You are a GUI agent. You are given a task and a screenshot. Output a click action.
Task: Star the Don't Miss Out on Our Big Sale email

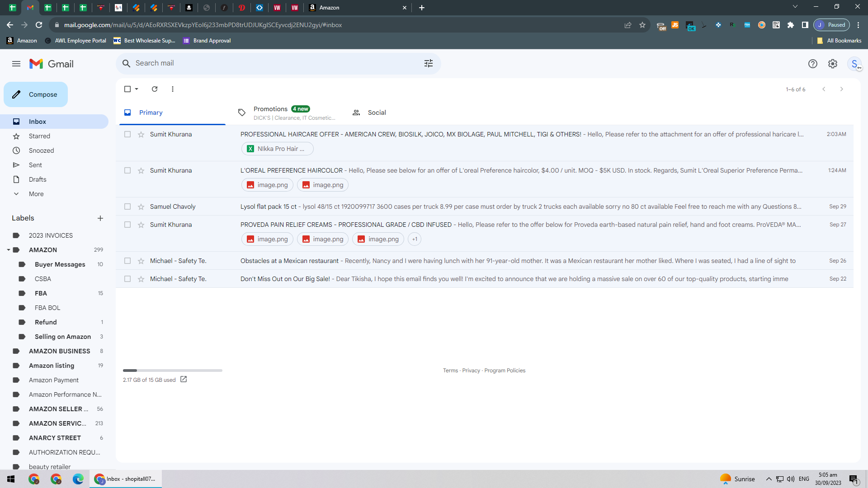coord(141,279)
